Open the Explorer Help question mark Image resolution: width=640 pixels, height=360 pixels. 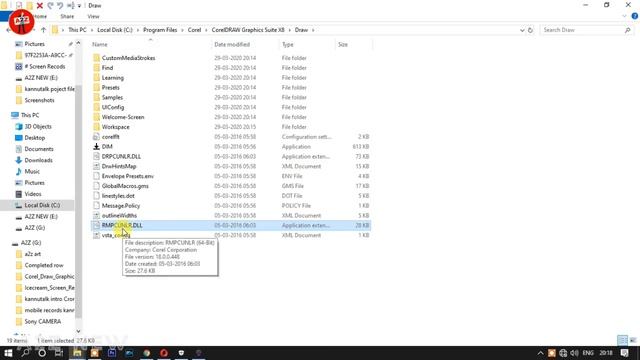click(x=635, y=16)
